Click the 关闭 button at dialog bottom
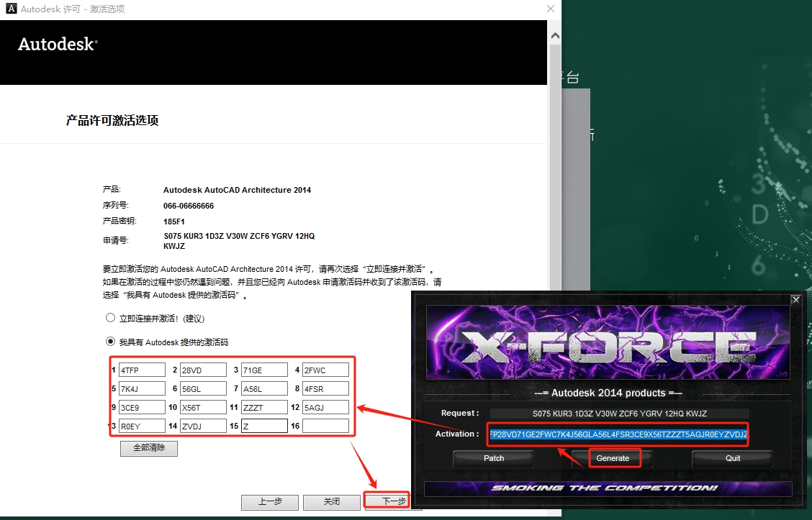The image size is (812, 520). (331, 501)
